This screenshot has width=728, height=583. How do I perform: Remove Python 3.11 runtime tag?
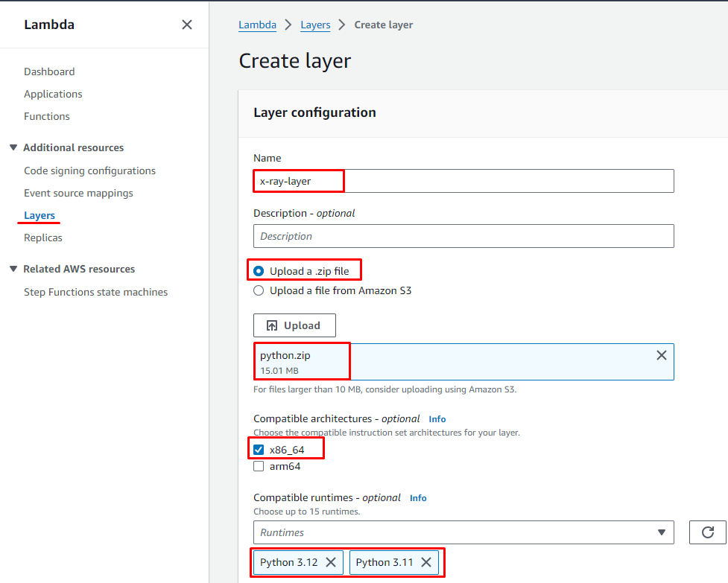pyautogui.click(x=426, y=562)
